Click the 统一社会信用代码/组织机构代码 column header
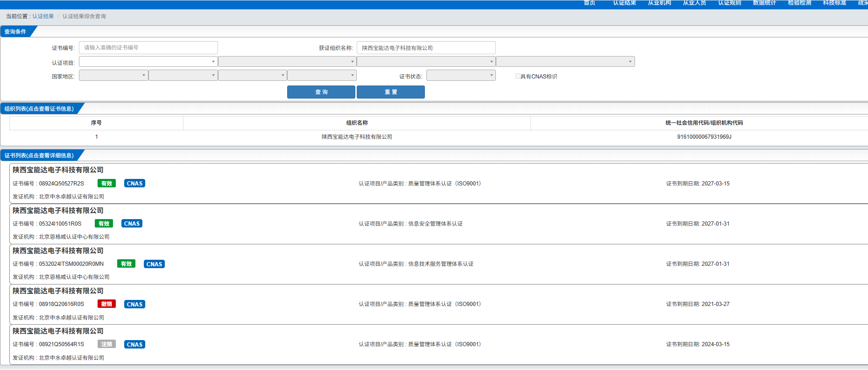 pyautogui.click(x=704, y=123)
